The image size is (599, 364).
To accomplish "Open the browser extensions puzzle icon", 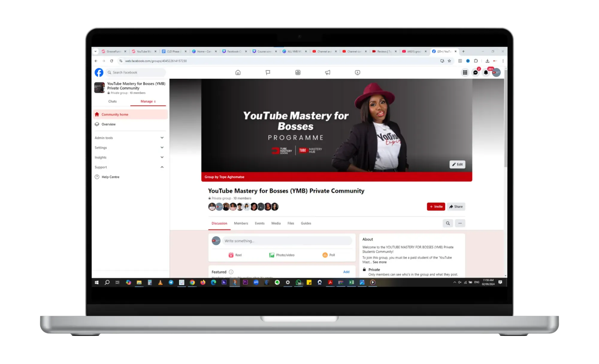I will click(x=476, y=61).
